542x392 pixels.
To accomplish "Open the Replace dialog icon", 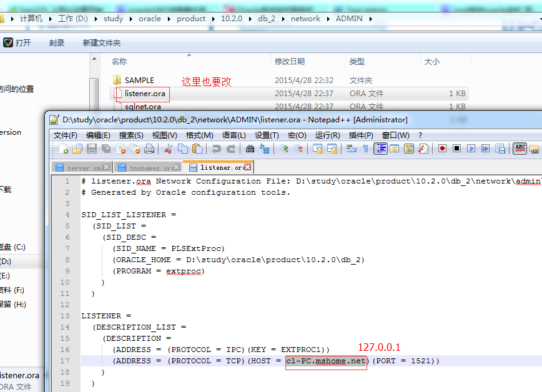I will click(x=265, y=149).
